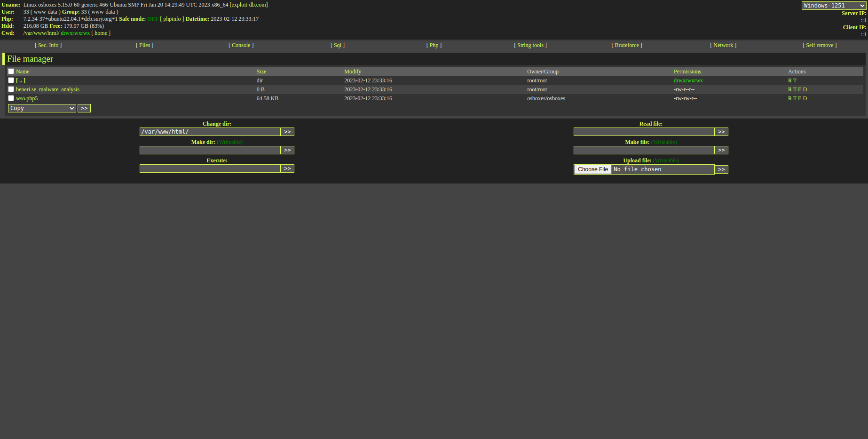Click E action for beneri.se_malware_analysis
The height and width of the screenshot is (439, 868).
(x=800, y=89)
